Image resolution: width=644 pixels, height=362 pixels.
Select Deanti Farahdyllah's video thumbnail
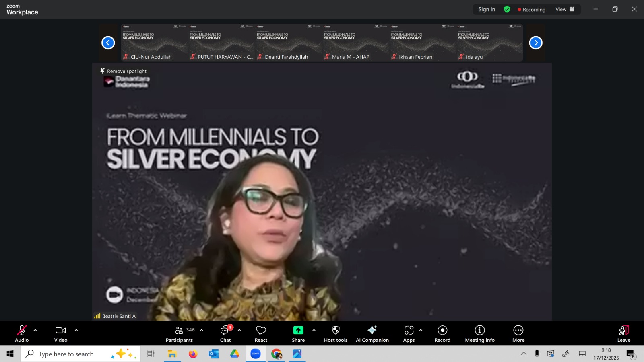click(x=288, y=42)
